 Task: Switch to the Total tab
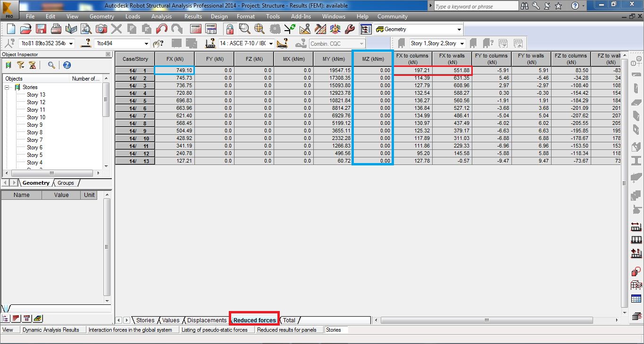tap(289, 320)
